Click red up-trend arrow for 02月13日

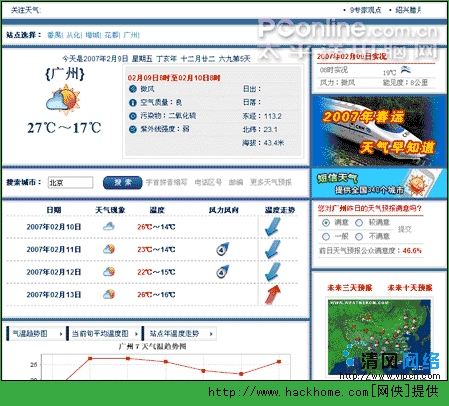(273, 295)
